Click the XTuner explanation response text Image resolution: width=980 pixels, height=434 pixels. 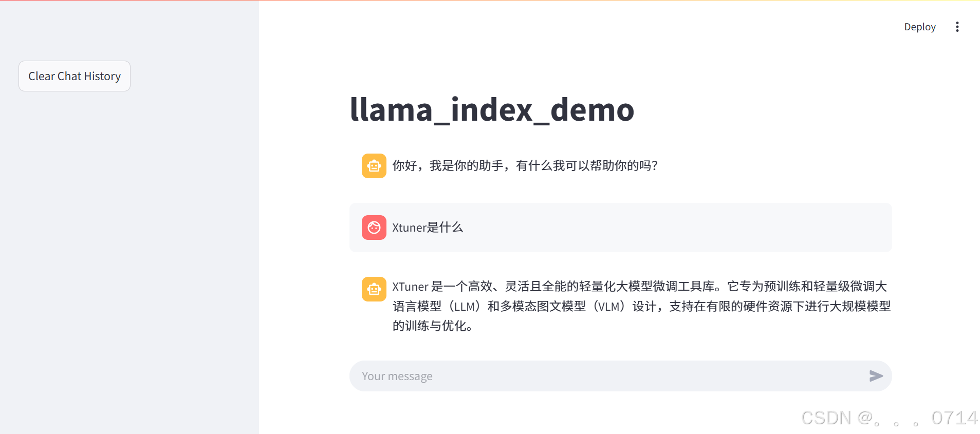click(640, 306)
